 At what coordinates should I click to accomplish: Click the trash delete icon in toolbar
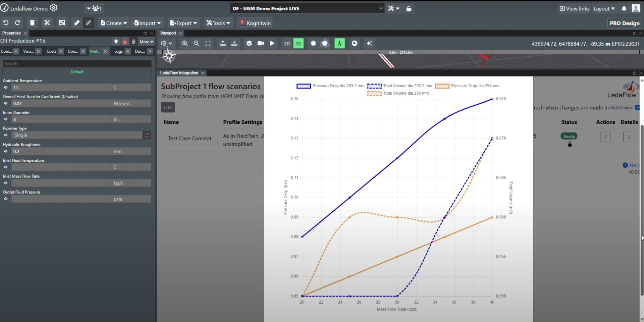tap(32, 23)
